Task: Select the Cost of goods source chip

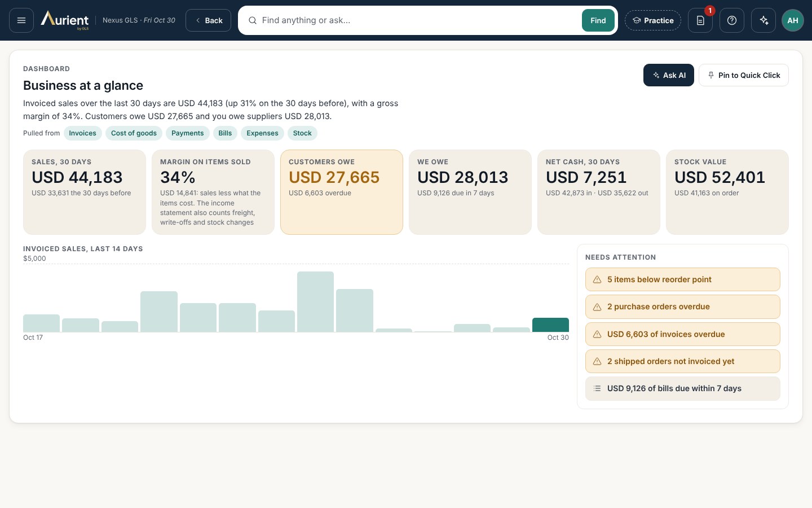Action: point(134,133)
